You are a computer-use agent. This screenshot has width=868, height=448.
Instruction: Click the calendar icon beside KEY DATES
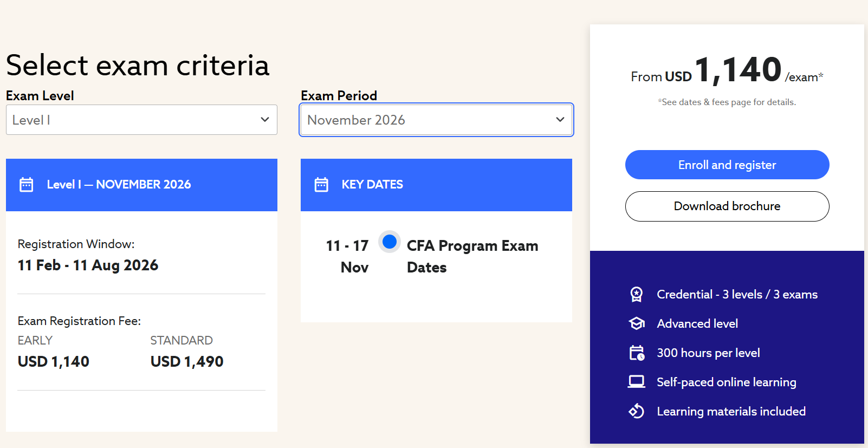point(321,185)
